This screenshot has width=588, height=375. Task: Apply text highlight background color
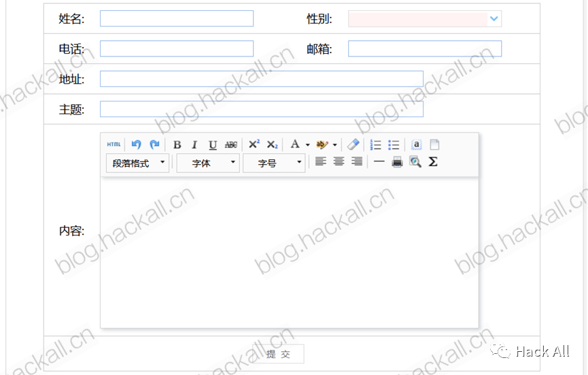(322, 144)
